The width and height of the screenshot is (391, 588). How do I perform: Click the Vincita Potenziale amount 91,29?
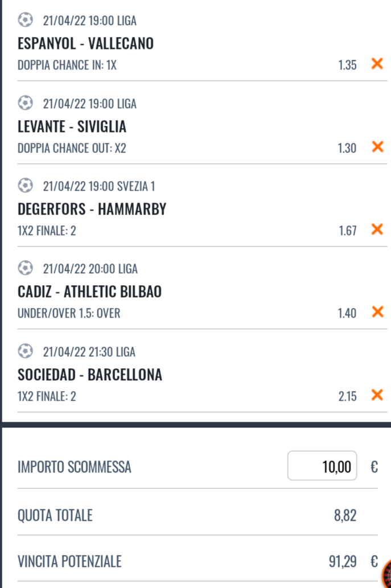coord(343,562)
